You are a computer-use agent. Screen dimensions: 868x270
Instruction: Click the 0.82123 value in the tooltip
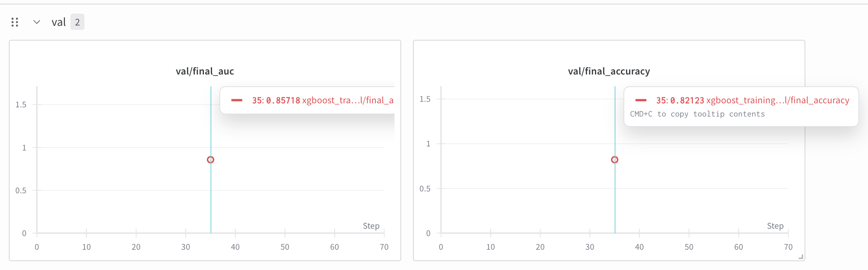point(687,100)
